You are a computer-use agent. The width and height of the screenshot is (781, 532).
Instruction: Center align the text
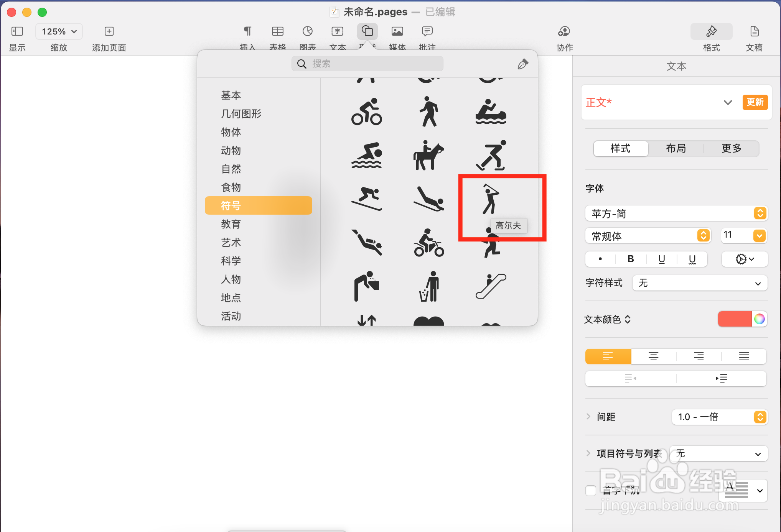tap(653, 356)
